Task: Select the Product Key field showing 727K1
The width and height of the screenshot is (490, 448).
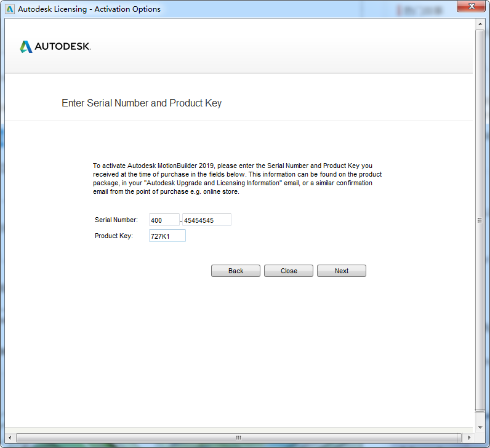Action: pyautogui.click(x=167, y=236)
